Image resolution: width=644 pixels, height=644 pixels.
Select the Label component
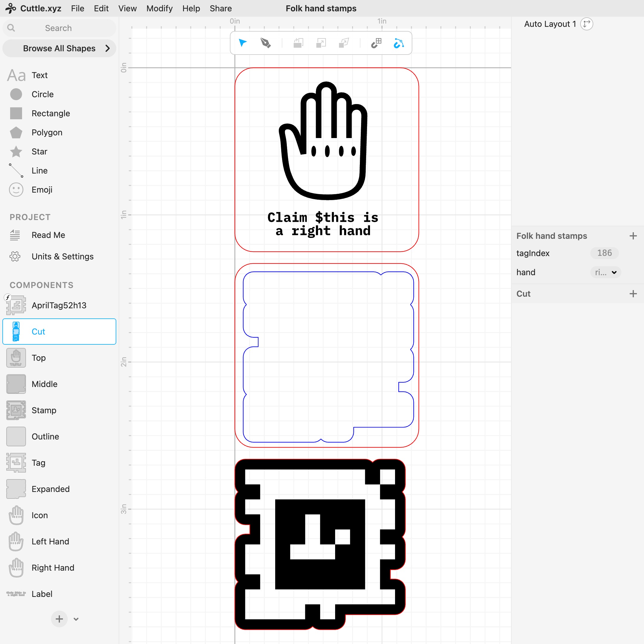pyautogui.click(x=59, y=594)
